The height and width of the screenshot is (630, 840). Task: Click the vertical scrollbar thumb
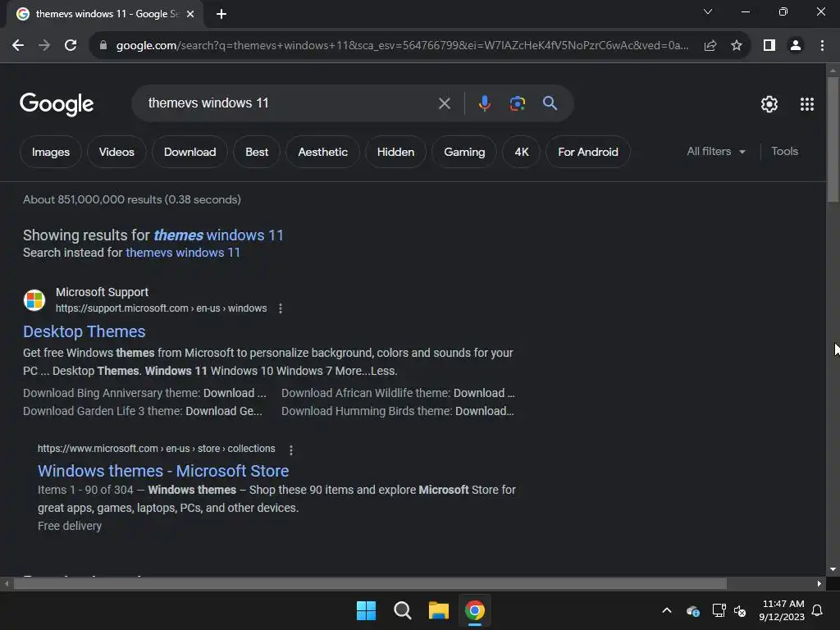[x=833, y=139]
